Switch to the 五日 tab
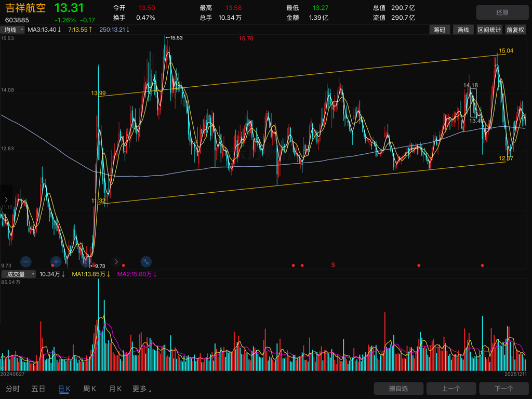Image resolution: width=532 pixels, height=399 pixels. point(38,389)
